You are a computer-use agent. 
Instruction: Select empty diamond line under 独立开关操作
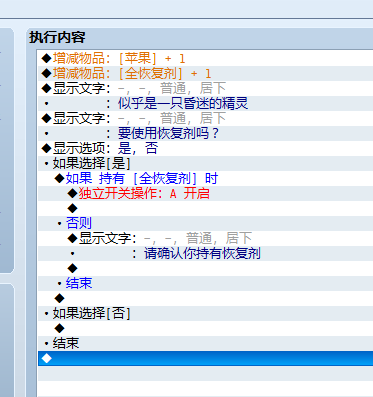(205, 208)
